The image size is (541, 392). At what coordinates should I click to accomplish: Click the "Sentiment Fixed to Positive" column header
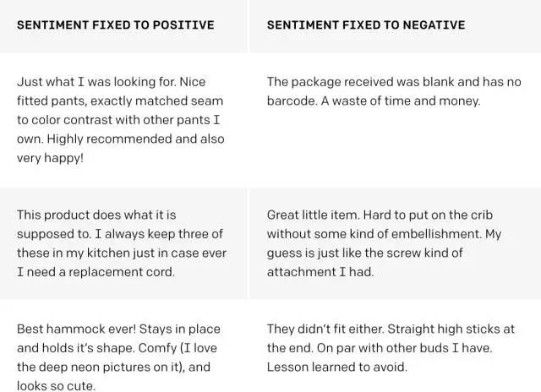[x=116, y=24]
